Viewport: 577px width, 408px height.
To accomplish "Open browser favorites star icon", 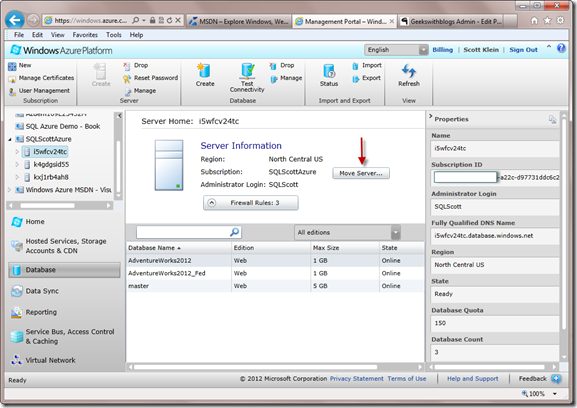I will tap(547, 21).
